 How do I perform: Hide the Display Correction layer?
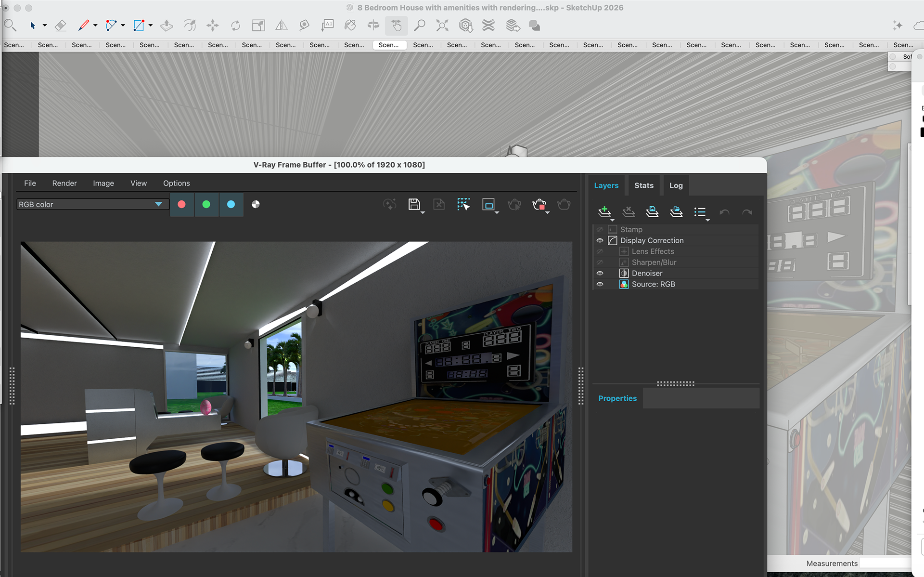pyautogui.click(x=600, y=240)
